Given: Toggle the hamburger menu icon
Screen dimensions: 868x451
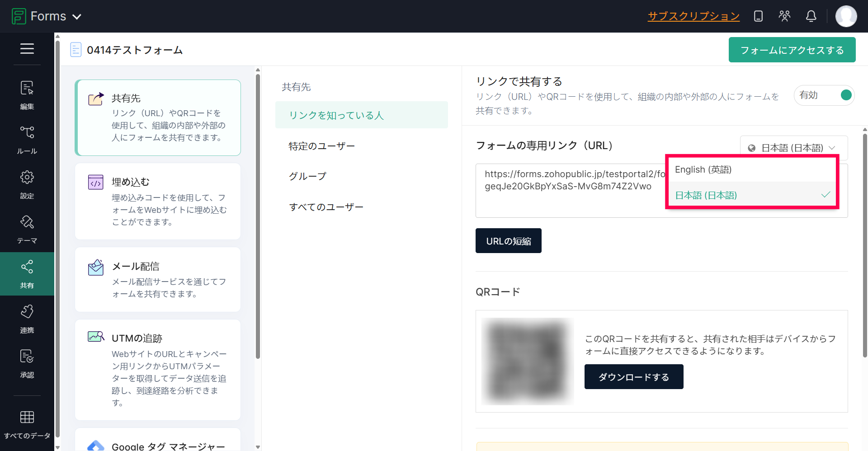Looking at the screenshot, I should click(x=27, y=48).
